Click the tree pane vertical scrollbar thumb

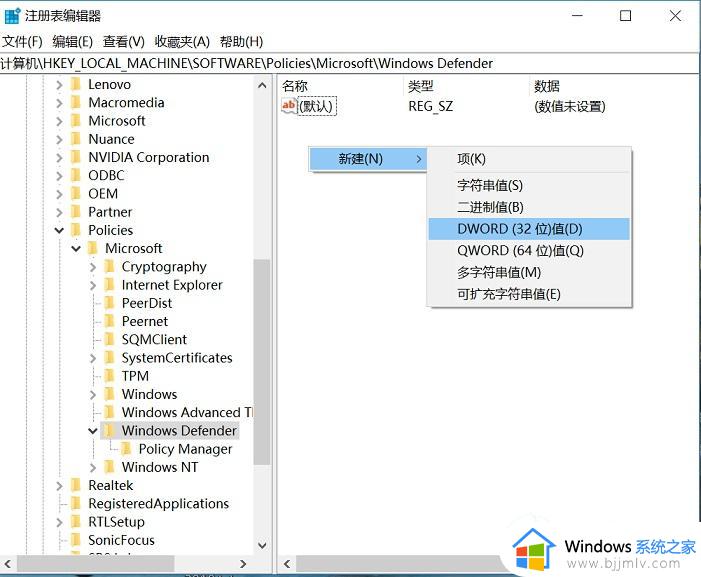click(x=262, y=362)
